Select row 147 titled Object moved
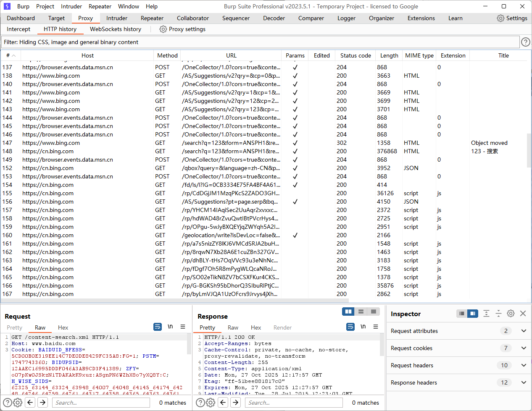 (x=264, y=143)
